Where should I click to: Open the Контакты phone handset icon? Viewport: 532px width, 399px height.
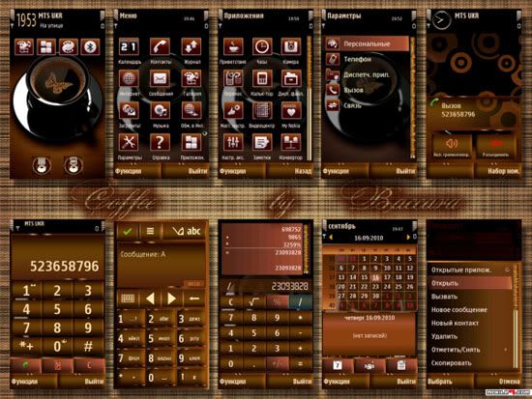click(160, 46)
